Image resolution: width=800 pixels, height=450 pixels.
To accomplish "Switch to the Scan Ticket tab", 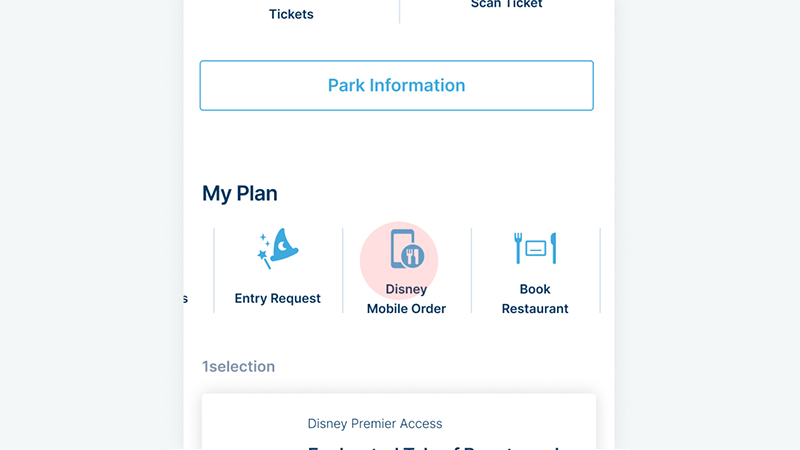I will [x=506, y=5].
